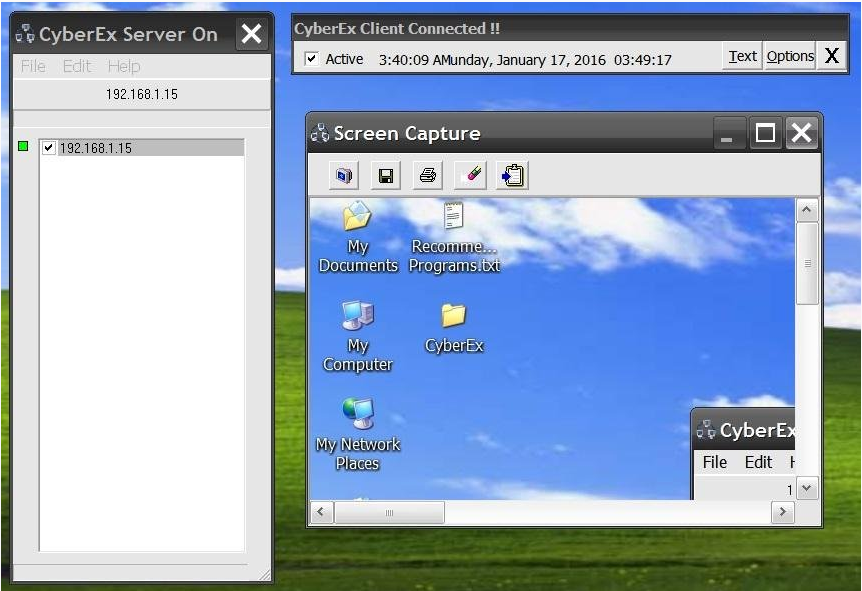
Task: Select the eraser clear tool
Action: pyautogui.click(x=471, y=176)
